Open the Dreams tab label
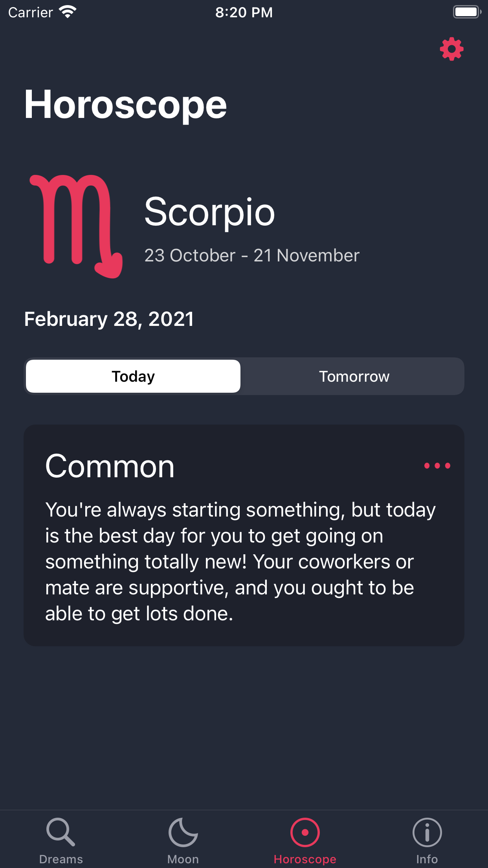Image resolution: width=488 pixels, height=868 pixels. click(61, 859)
